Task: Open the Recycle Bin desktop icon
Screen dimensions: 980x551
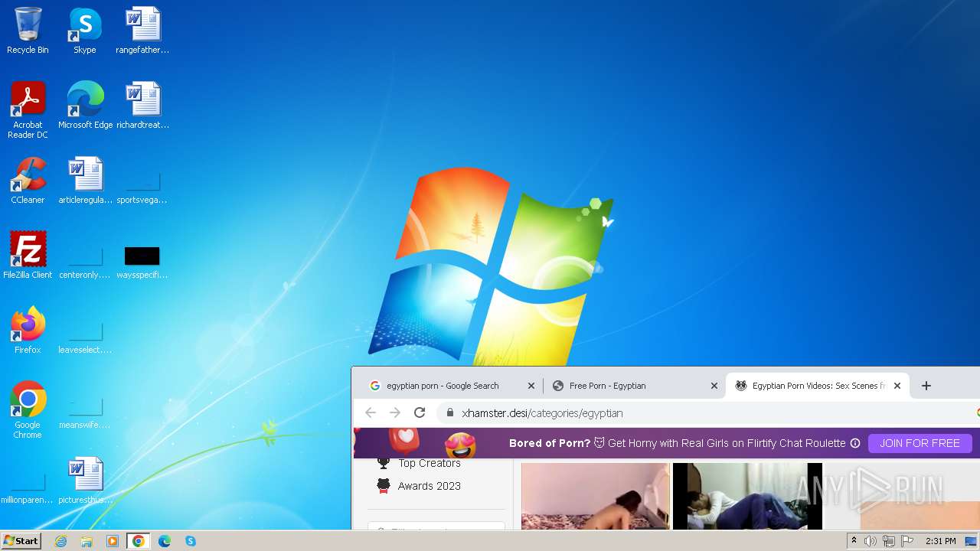Action: (x=28, y=31)
